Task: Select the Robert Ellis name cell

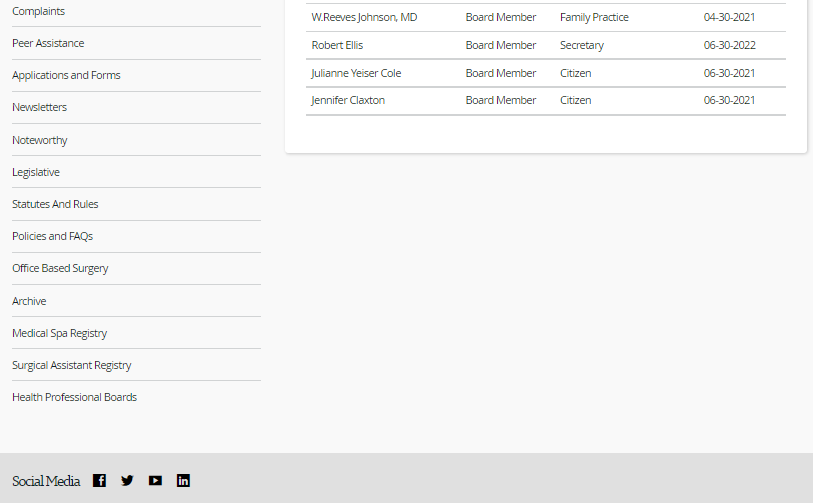Action: tap(337, 45)
